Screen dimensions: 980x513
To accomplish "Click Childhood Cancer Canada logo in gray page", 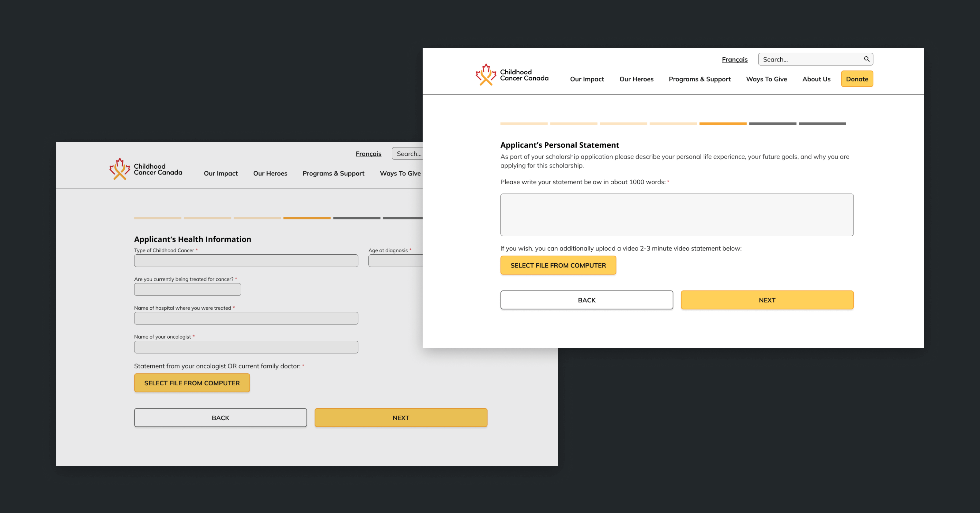I will click(x=146, y=169).
